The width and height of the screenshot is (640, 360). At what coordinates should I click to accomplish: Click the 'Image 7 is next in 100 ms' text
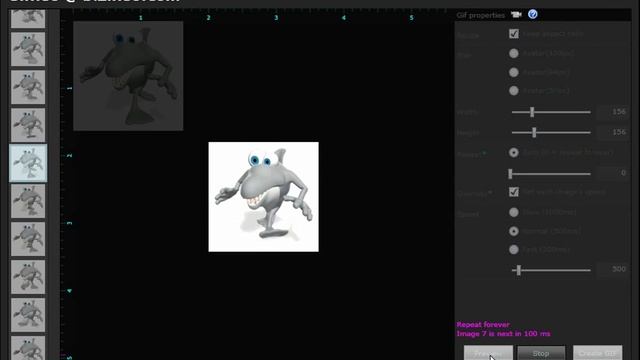503,334
